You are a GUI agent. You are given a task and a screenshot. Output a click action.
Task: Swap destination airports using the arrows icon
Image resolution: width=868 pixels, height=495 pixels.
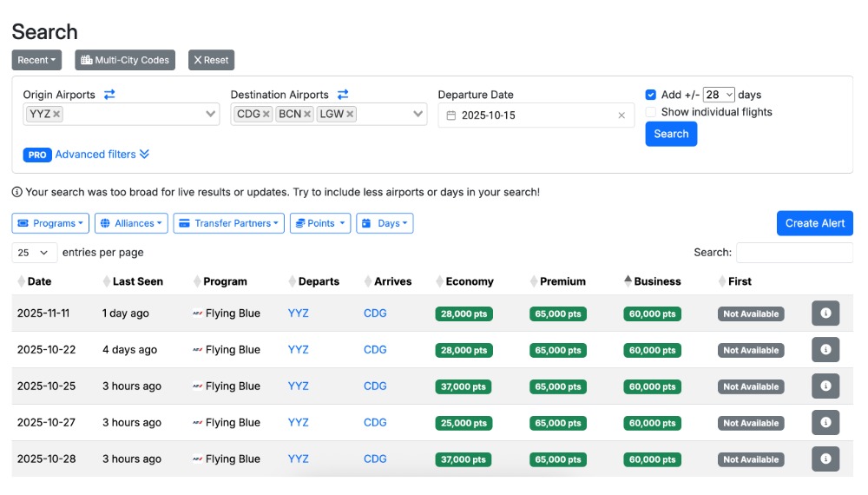(x=343, y=95)
